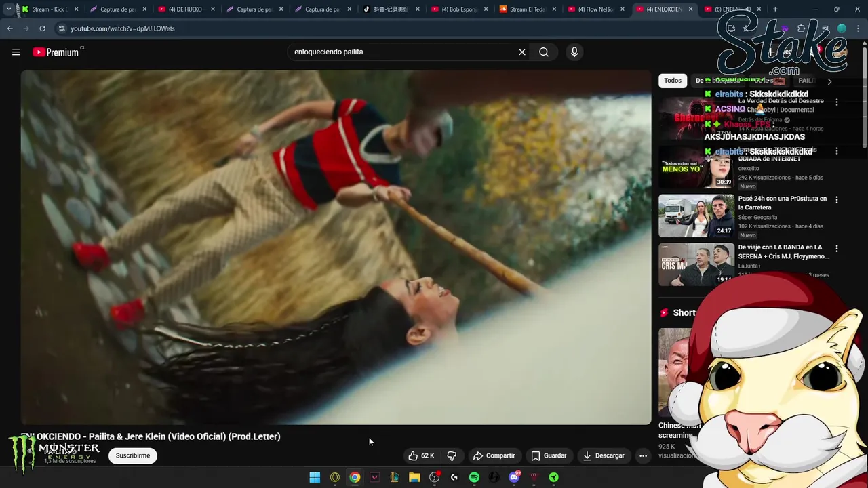Open a new browser tab with plus
The image size is (868, 488).
pyautogui.click(x=775, y=9)
